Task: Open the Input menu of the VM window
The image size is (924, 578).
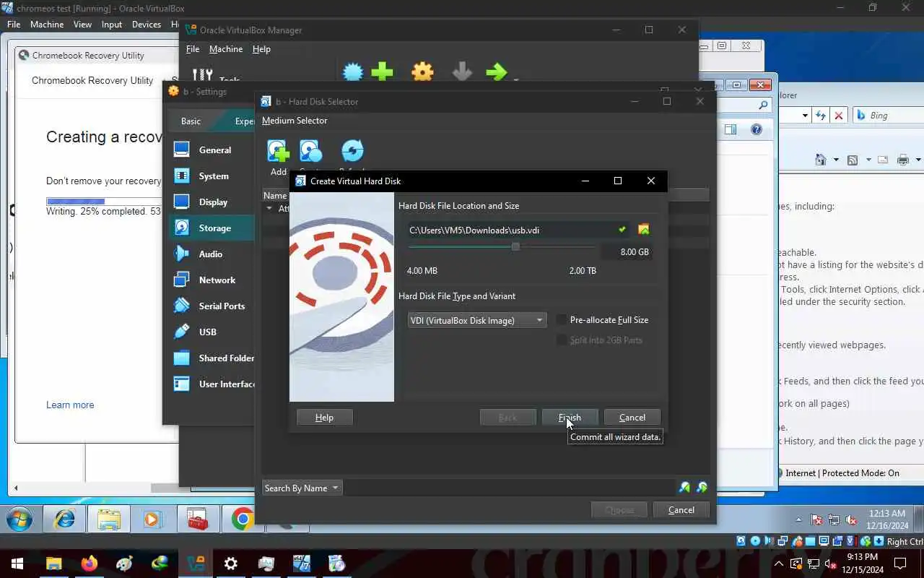Action: (112, 25)
